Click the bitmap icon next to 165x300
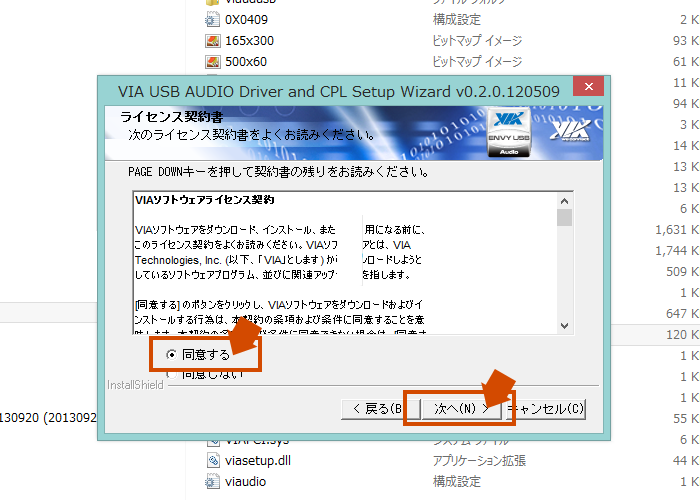 212,41
